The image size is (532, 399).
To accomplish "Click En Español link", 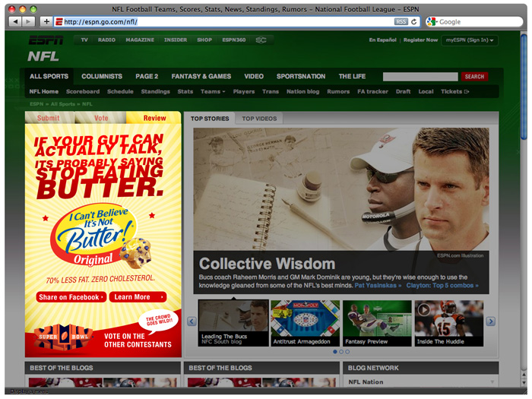I will tap(383, 40).
